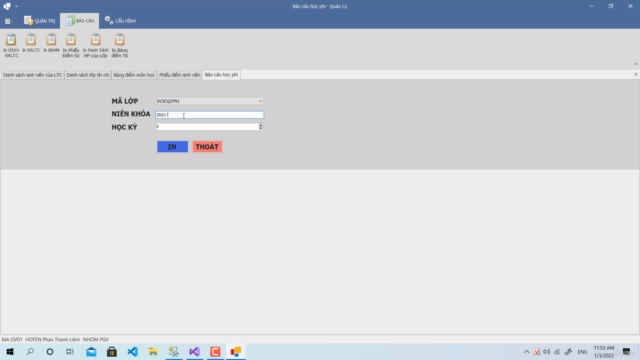640x360 pixels.
Task: Open the CẤU HÌNH ribbon tab
Action: pos(120,20)
